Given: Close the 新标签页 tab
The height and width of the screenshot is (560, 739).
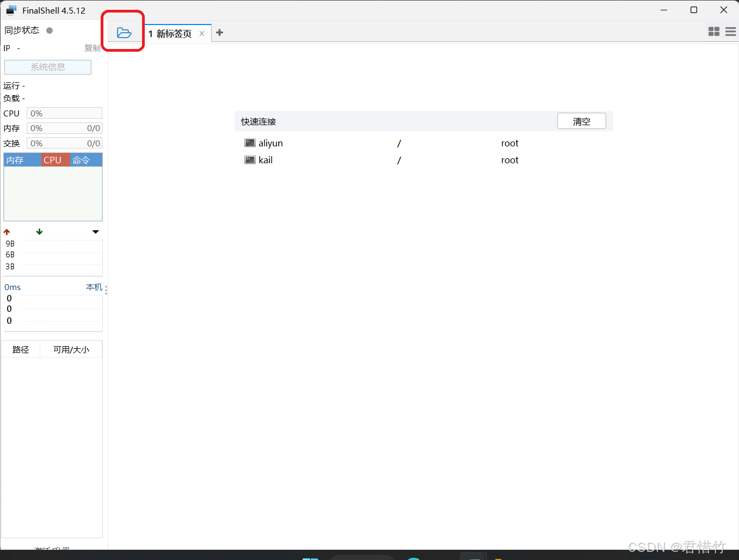Looking at the screenshot, I should [202, 34].
